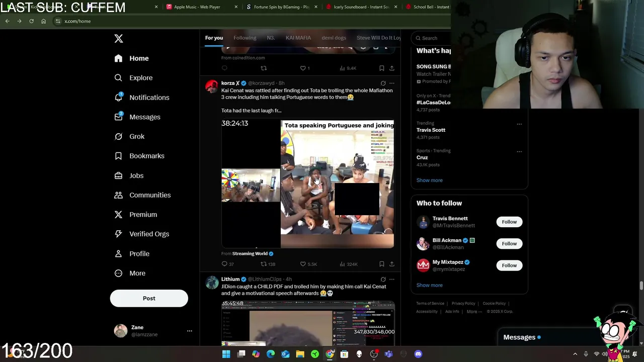The width and height of the screenshot is (644, 362).
Task: Open the More menu in the sidebar
Action: click(130, 274)
